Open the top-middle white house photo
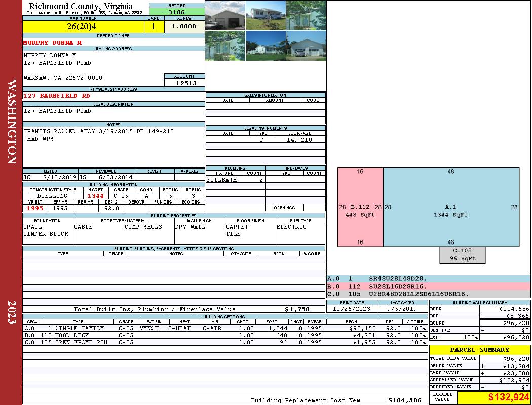This screenshot has height=405, width=532. (265, 15)
